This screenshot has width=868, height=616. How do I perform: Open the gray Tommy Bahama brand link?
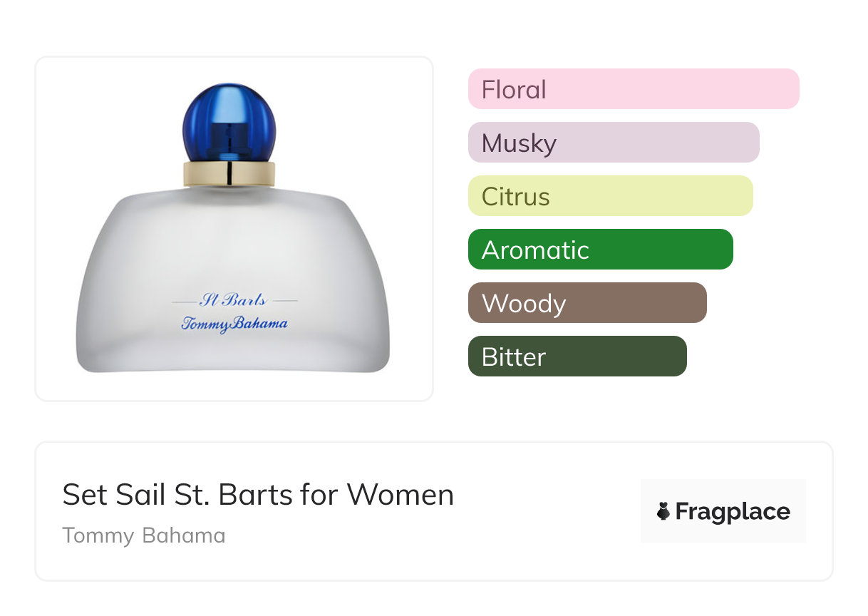click(x=144, y=535)
